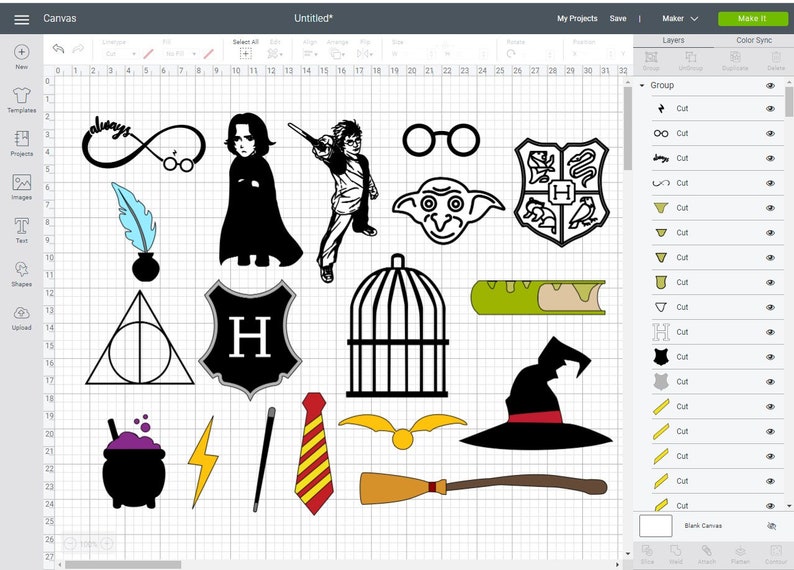The width and height of the screenshot is (794, 570).
Task: Click the Contour tool
Action: coord(776,554)
